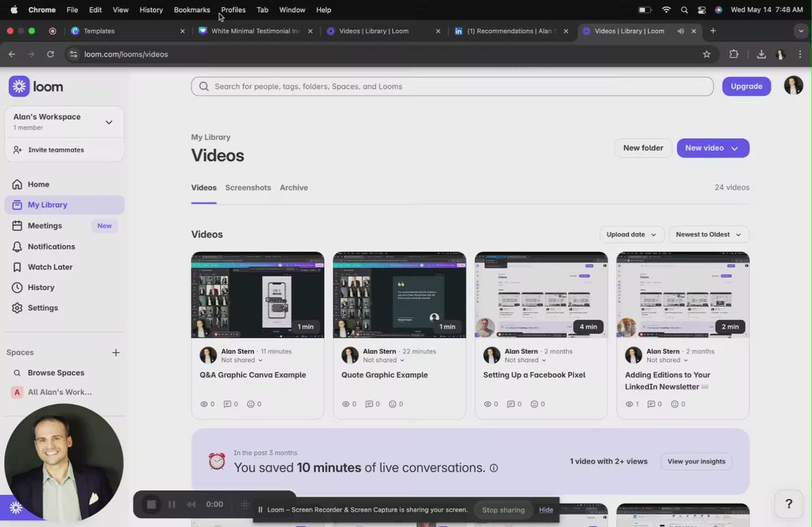Open the help question mark button

(x=789, y=504)
